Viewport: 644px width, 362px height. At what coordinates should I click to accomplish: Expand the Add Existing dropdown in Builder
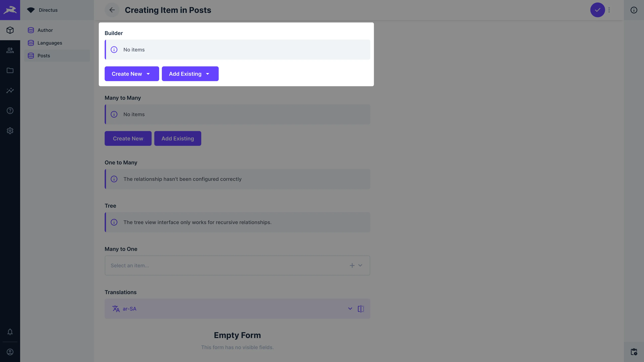coord(207,74)
